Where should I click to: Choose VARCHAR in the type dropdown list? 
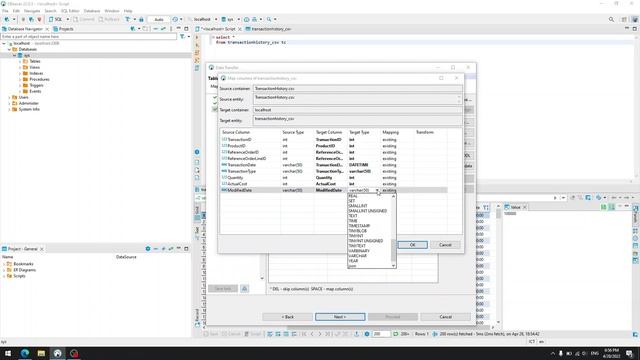click(x=358, y=256)
